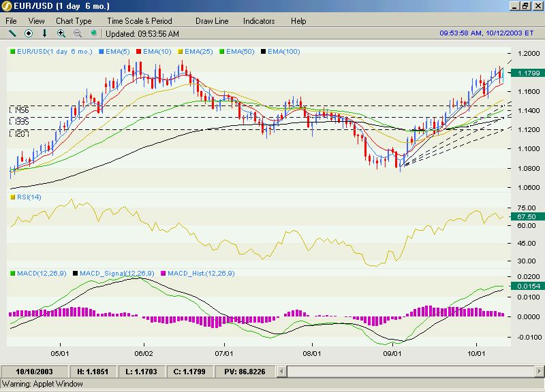Viewport: 545px width, 392px height.
Task: Click the 75.00 RSI axis label
Action: 527,208
